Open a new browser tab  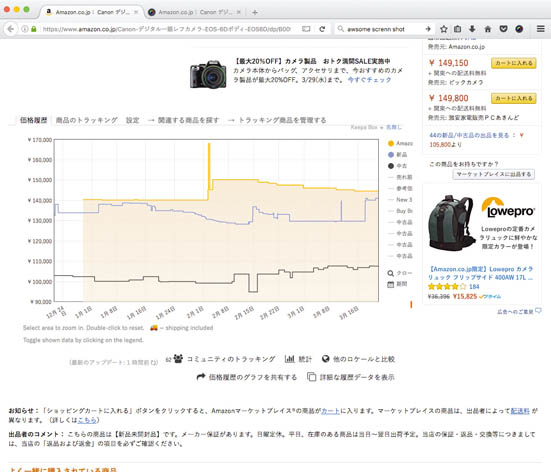pos(255,13)
